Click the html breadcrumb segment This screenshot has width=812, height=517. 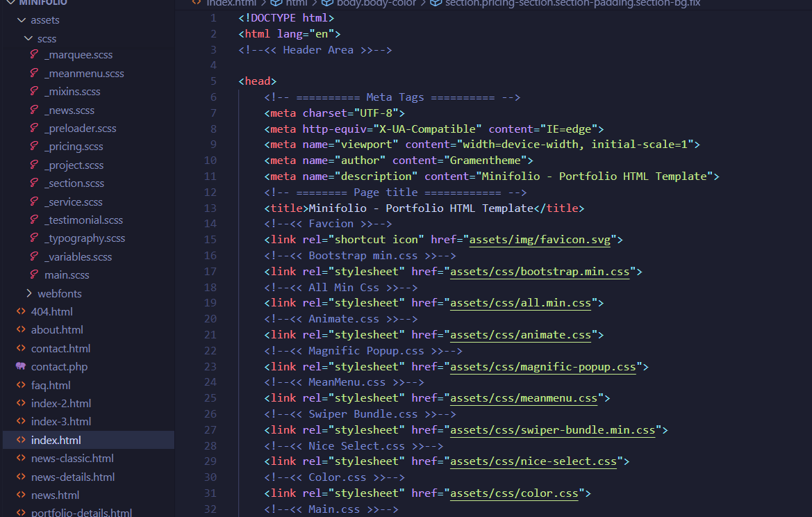pyautogui.click(x=296, y=3)
